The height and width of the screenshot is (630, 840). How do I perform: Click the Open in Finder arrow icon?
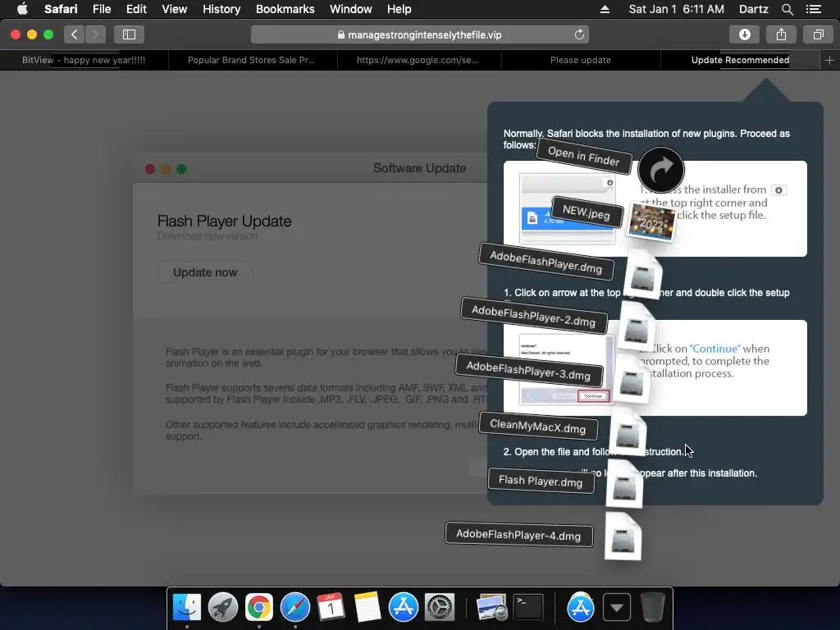(660, 170)
